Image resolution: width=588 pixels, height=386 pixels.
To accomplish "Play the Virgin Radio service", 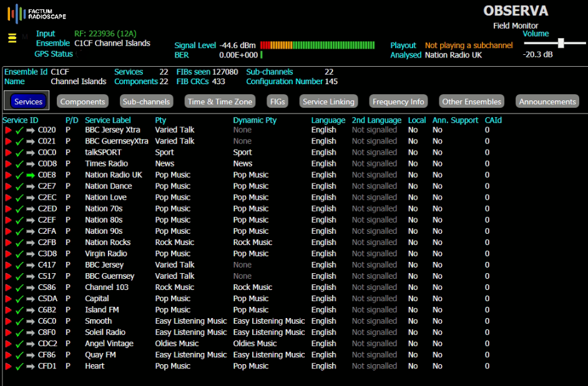I will coord(8,254).
